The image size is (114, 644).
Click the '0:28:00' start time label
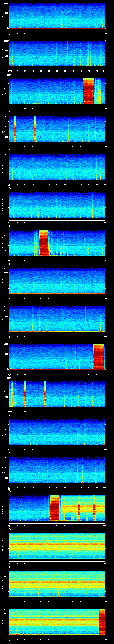coord(9,260)
